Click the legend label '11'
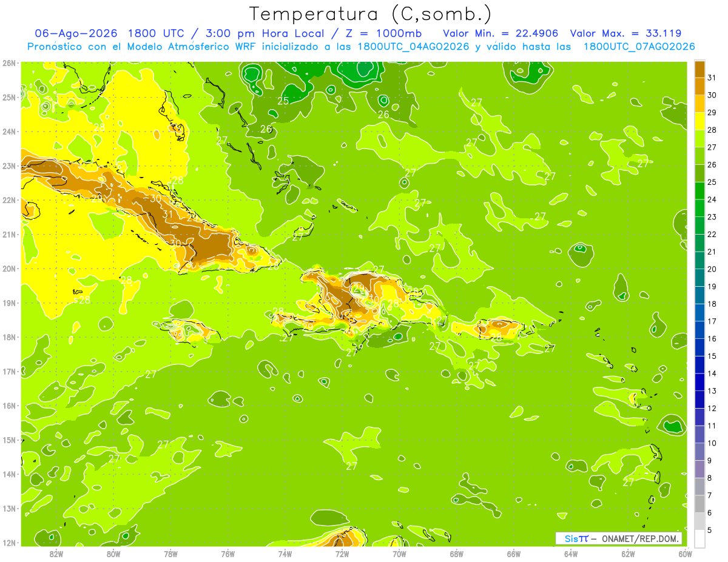The image size is (728, 562). coord(712,426)
